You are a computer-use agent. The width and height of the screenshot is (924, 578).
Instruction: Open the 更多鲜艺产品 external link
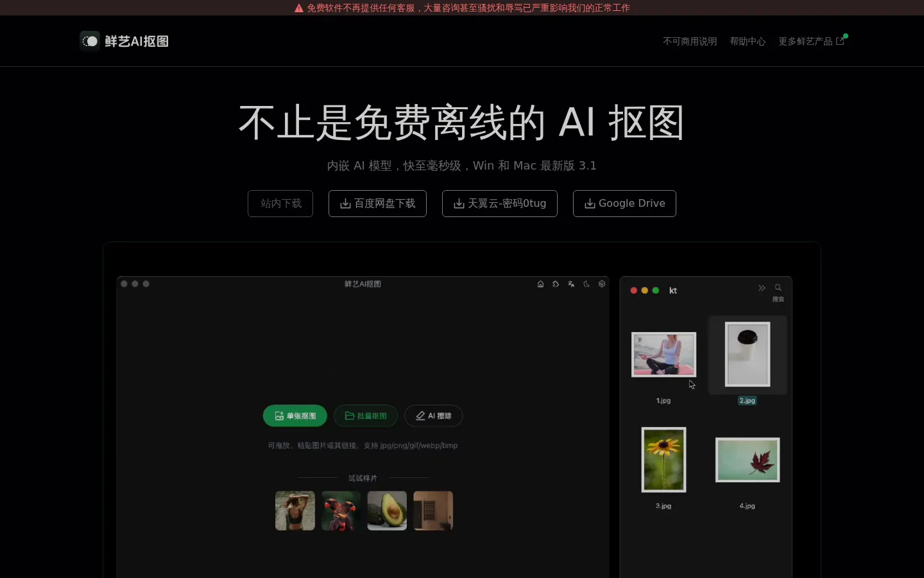tap(812, 41)
